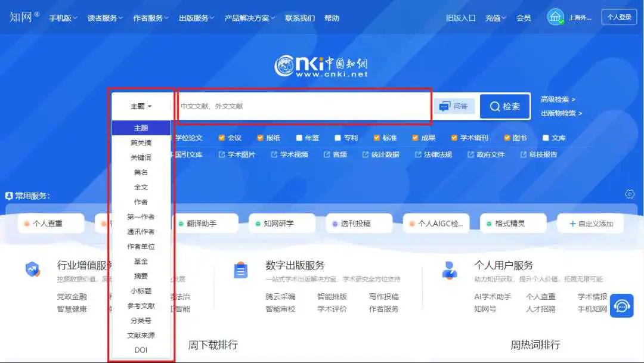Open the 高级检索 link
The height and width of the screenshot is (363, 644).
coord(558,100)
